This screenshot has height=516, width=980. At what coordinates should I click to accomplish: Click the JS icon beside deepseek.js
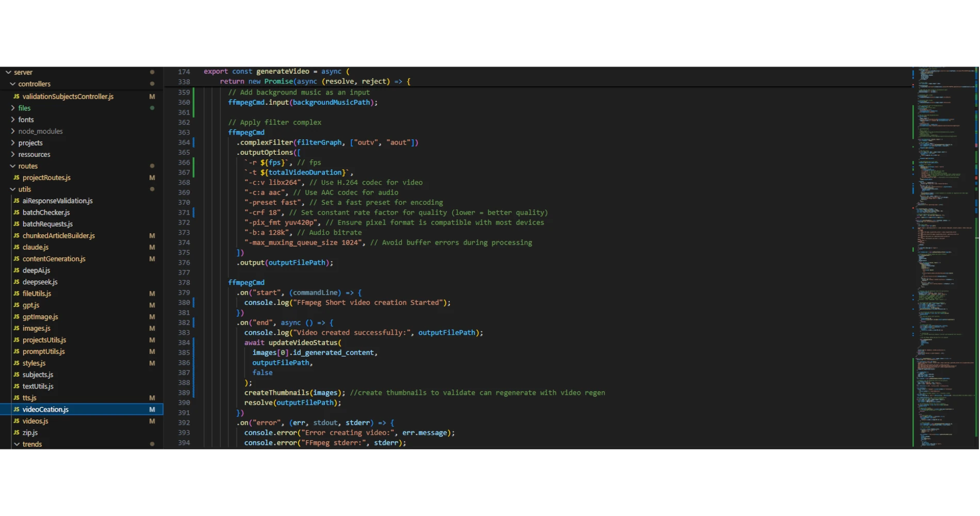point(17,282)
